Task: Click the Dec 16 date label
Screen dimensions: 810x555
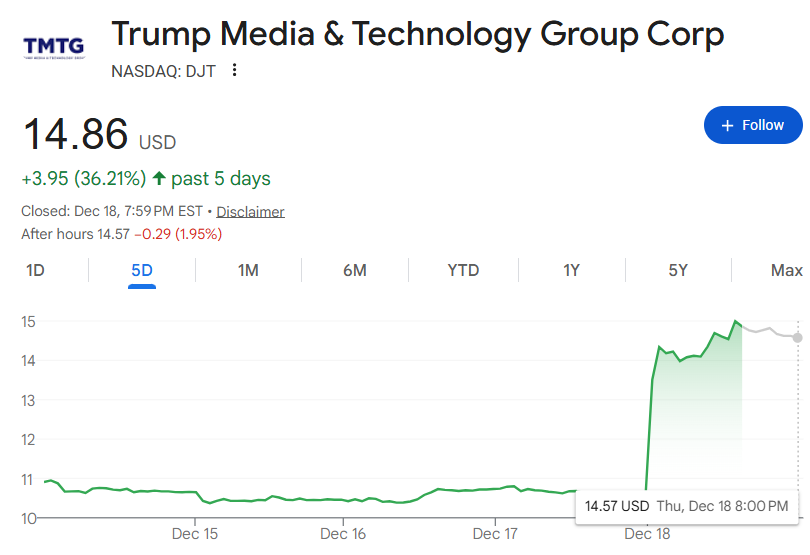Action: point(342,534)
